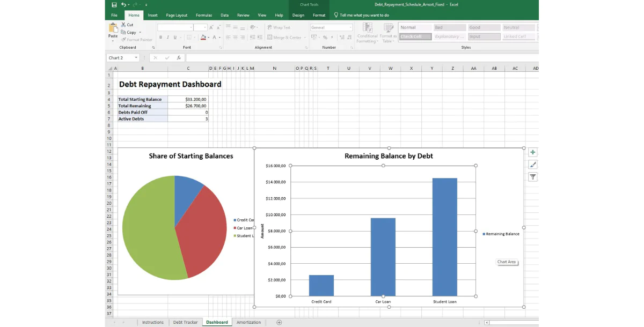
Task: Click the Format as Table icon
Action: (x=387, y=32)
